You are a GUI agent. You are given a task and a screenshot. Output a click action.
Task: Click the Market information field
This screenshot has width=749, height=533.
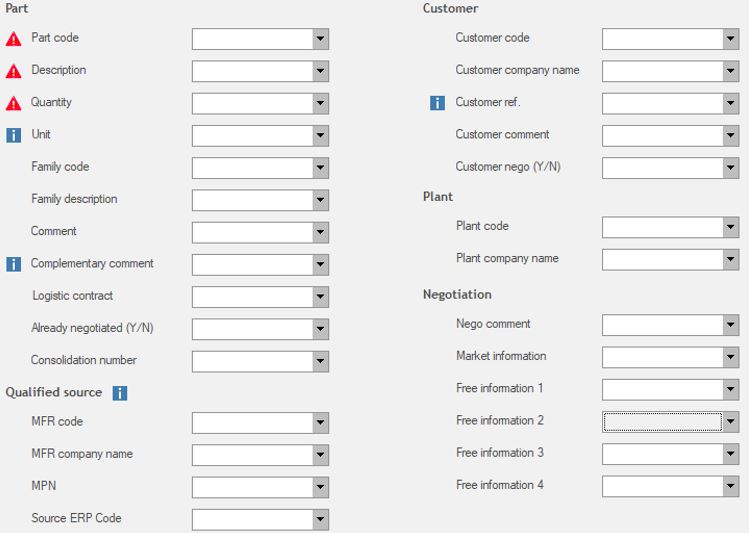pos(662,357)
